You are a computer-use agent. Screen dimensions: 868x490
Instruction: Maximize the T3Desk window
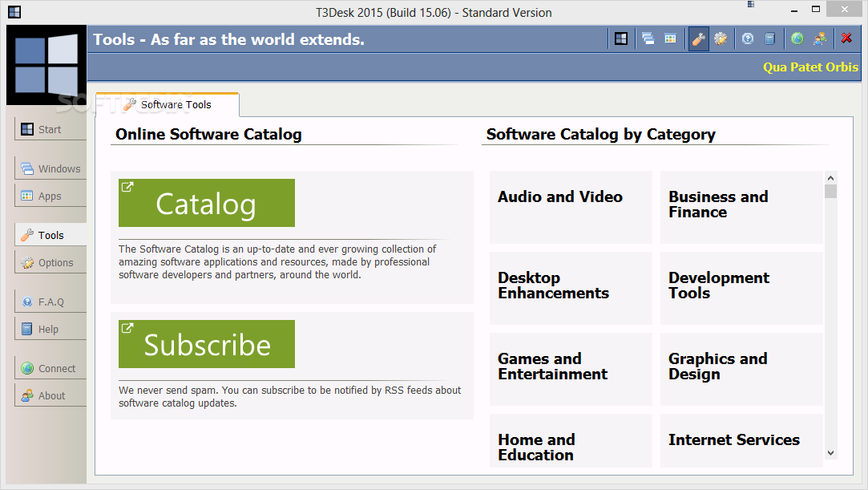[x=816, y=9]
